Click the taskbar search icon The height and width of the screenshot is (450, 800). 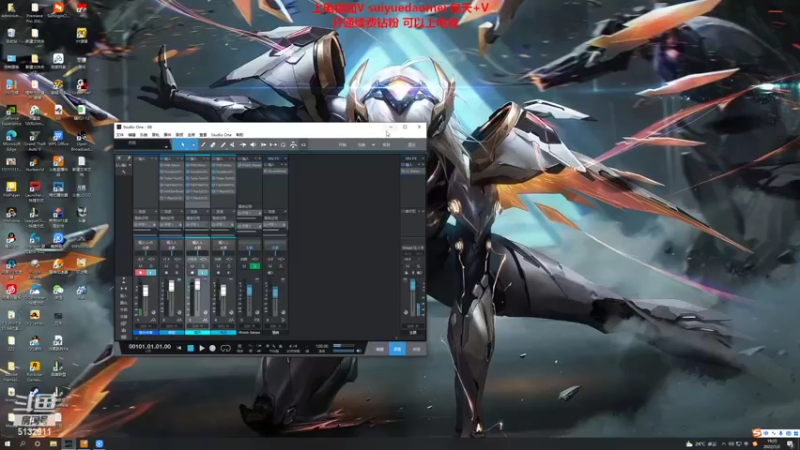pyautogui.click(x=22, y=444)
